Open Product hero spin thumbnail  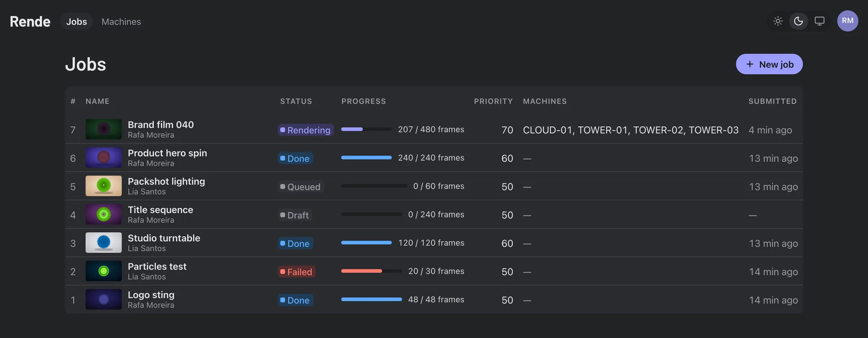click(104, 157)
